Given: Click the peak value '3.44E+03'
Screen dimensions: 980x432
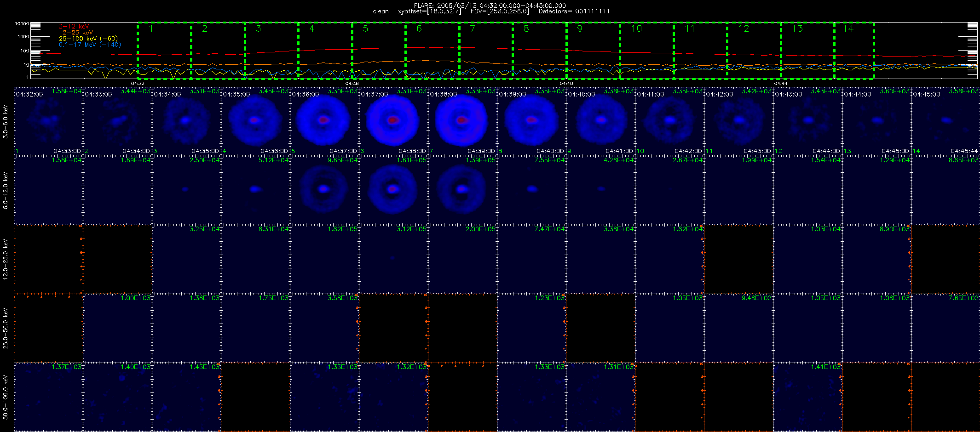Looking at the screenshot, I should (x=135, y=91).
